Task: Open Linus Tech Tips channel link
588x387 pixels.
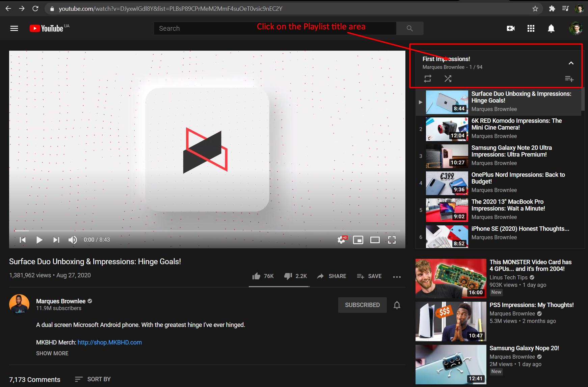Action: (508, 277)
